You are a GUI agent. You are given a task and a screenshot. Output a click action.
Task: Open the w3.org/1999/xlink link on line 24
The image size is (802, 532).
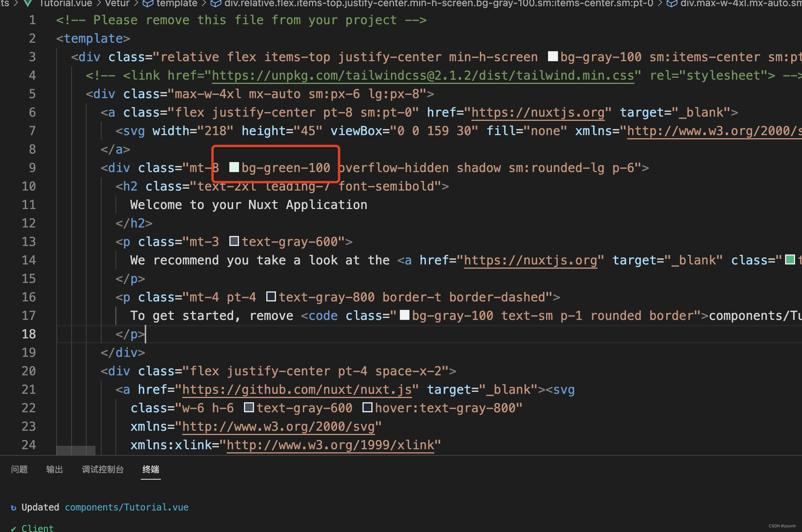[x=331, y=445]
